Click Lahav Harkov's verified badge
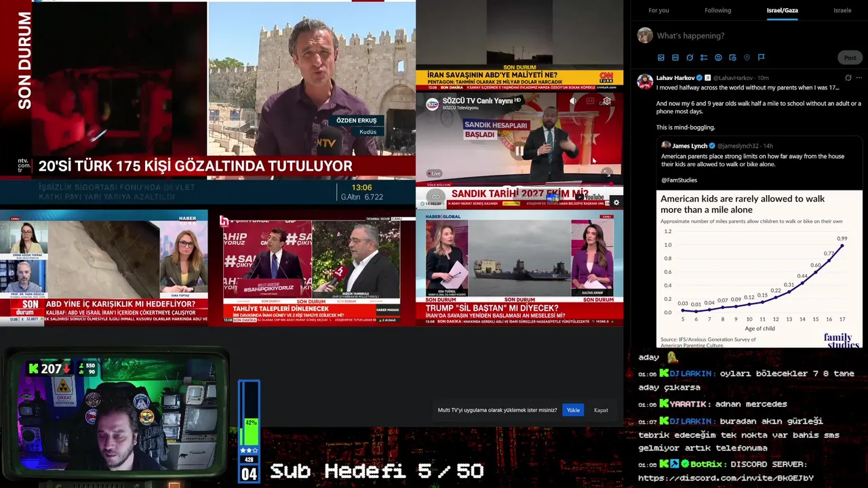 tap(699, 78)
